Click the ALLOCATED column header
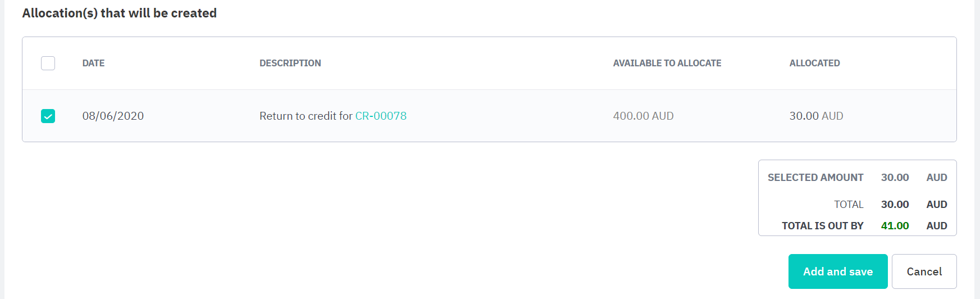This screenshot has width=980, height=299. [x=814, y=63]
